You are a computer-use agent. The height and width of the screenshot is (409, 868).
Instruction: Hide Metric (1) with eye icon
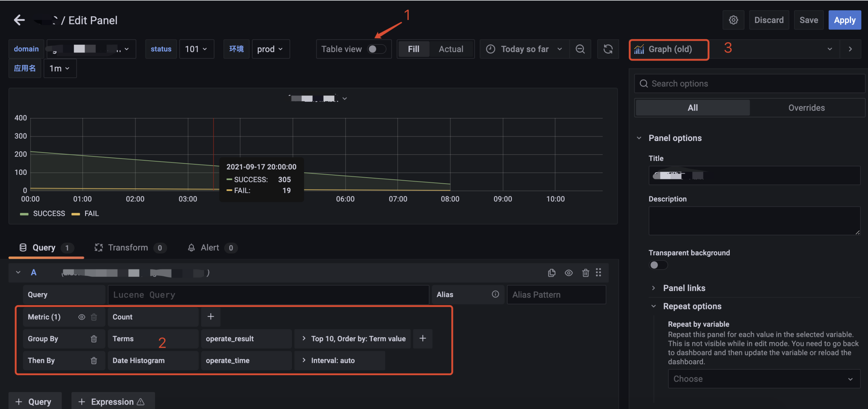82,317
